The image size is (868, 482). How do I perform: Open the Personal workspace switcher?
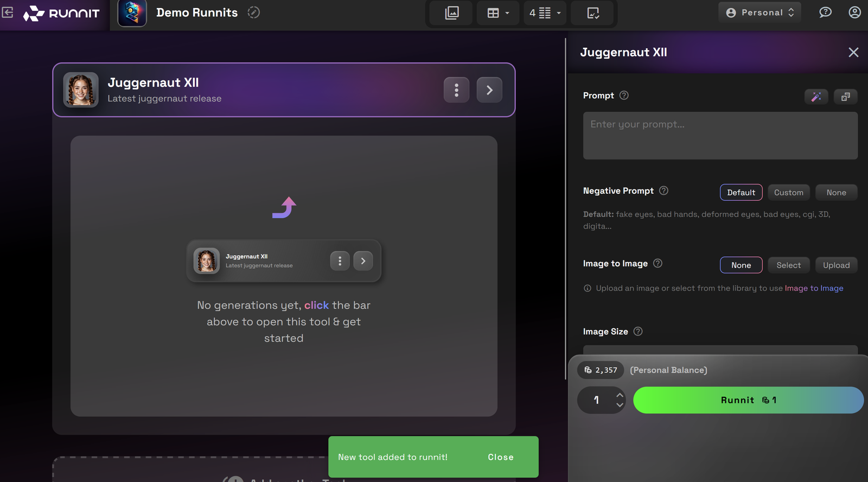[760, 12]
